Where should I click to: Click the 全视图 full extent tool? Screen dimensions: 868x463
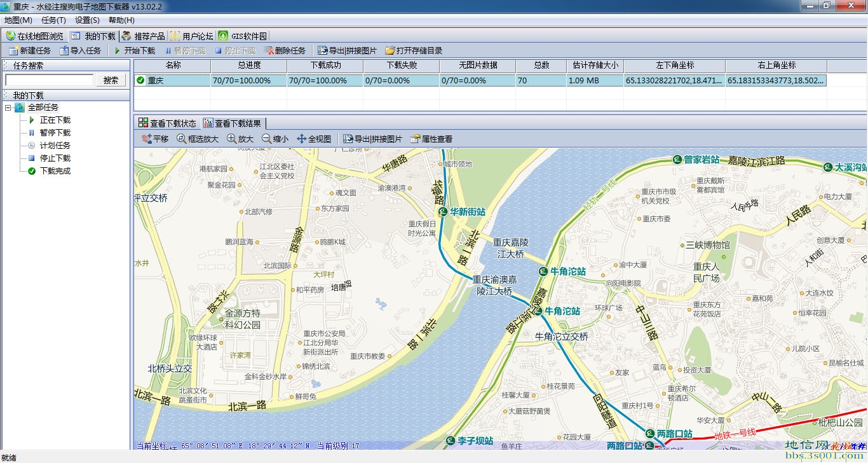[314, 139]
